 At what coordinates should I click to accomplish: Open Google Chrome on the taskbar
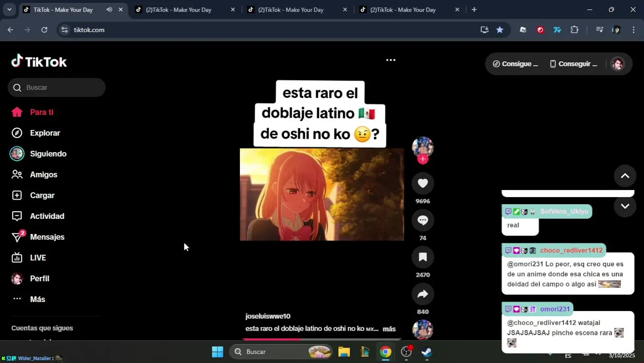385,352
